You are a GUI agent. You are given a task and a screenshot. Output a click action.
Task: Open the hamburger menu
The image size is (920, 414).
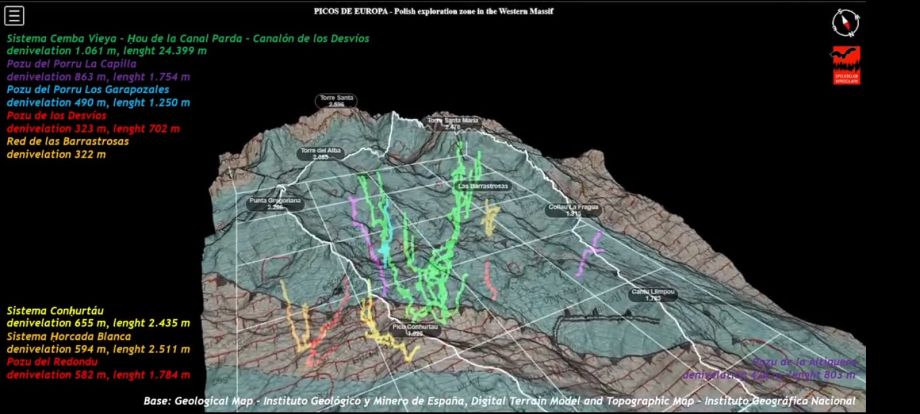(15, 16)
